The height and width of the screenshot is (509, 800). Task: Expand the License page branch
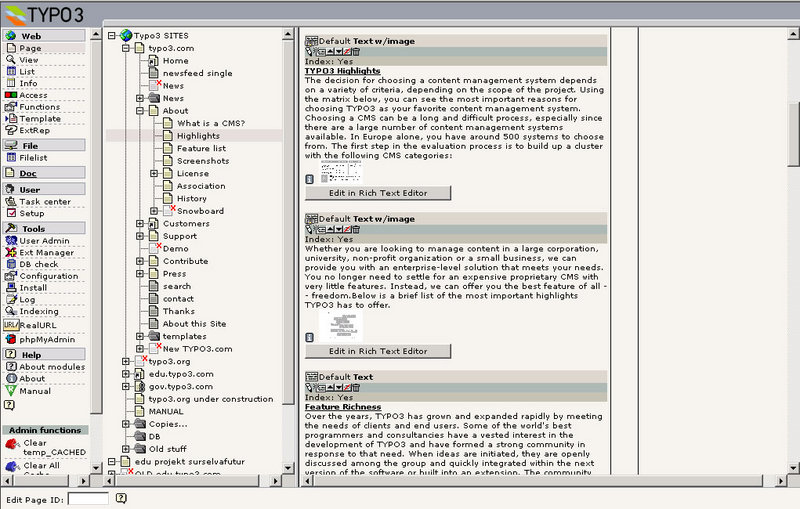click(154, 173)
